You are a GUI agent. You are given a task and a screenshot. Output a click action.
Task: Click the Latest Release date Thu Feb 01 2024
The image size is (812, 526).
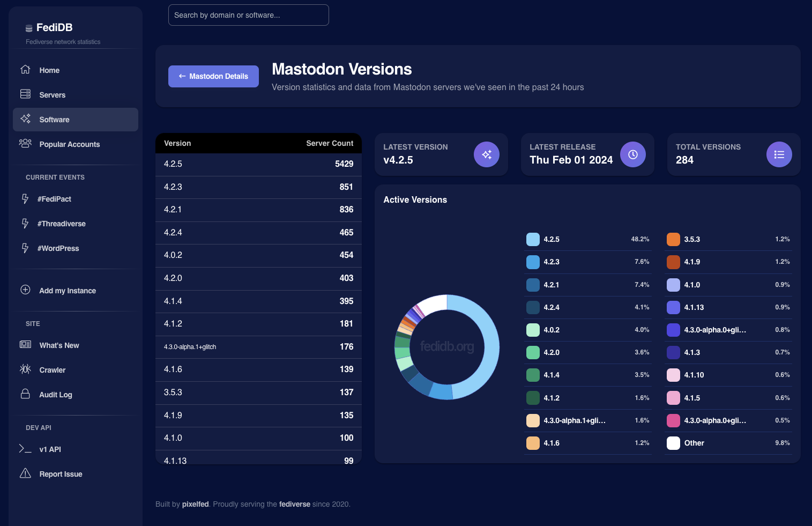pos(571,160)
